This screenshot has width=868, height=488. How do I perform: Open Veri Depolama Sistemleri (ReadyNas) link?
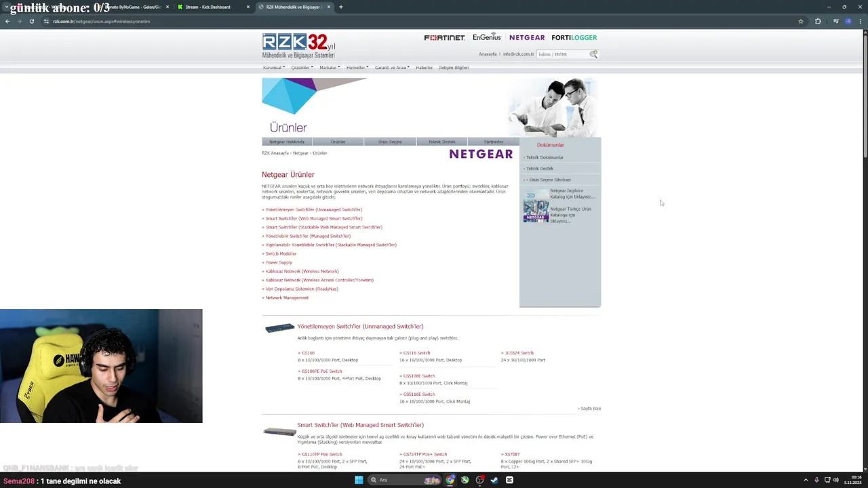click(300, 289)
